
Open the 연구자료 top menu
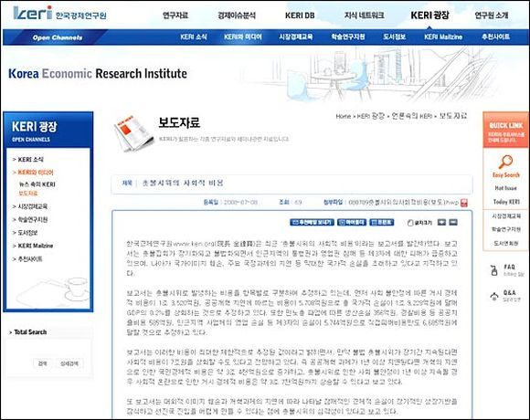pyautogui.click(x=175, y=16)
